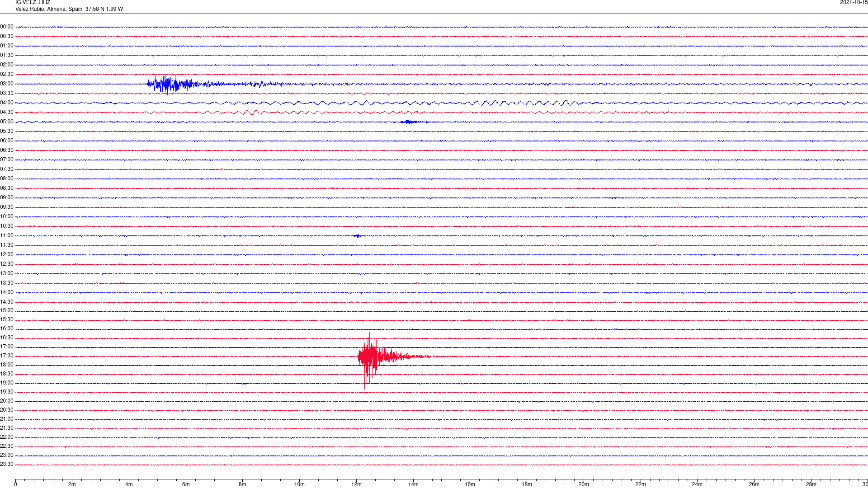Select the 03:30 time row label
This screenshot has height=488, width=868.
click(7, 93)
